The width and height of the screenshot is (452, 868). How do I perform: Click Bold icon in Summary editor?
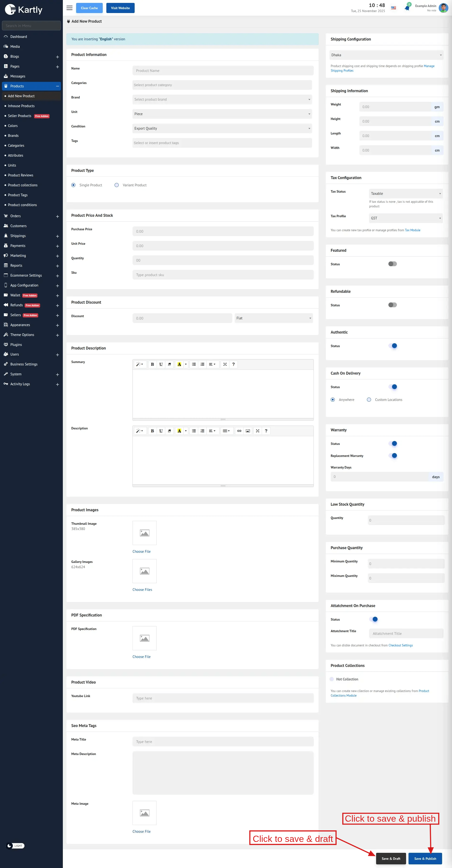pos(152,364)
